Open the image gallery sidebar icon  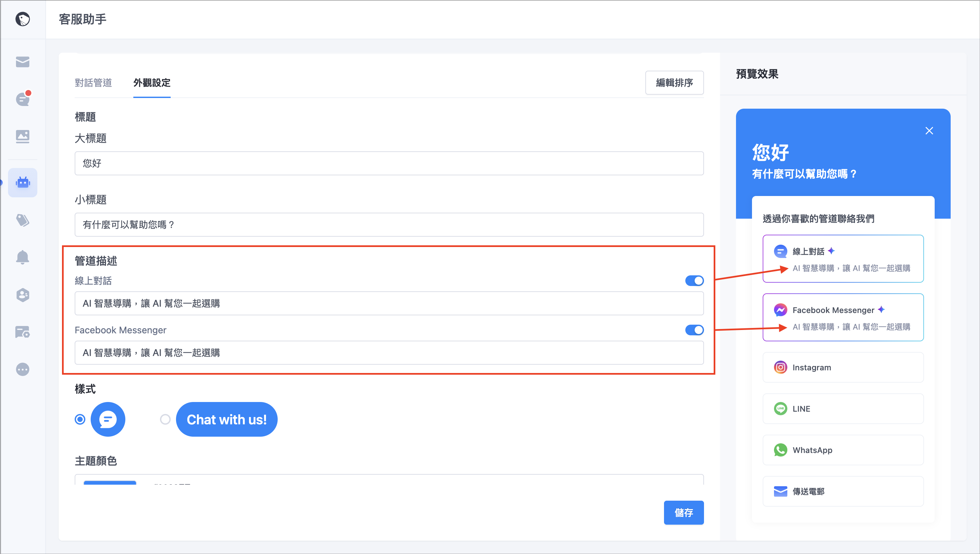[x=22, y=136]
